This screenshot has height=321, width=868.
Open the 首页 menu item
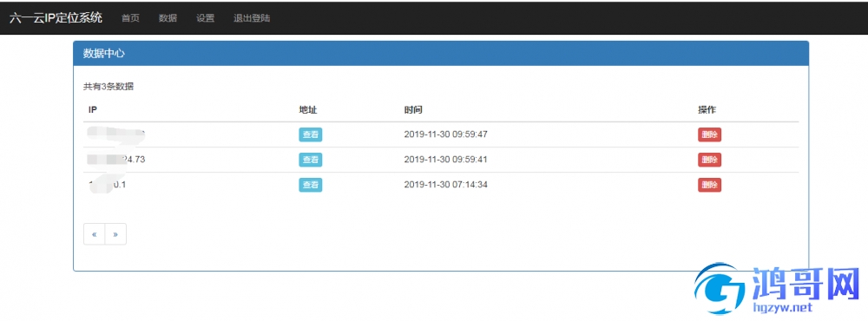click(131, 18)
